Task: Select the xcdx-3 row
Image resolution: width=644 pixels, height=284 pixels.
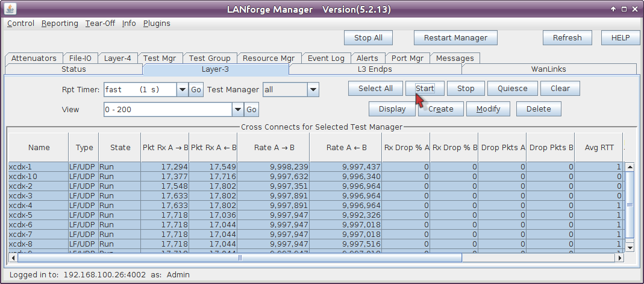Action: pyautogui.click(x=316, y=195)
